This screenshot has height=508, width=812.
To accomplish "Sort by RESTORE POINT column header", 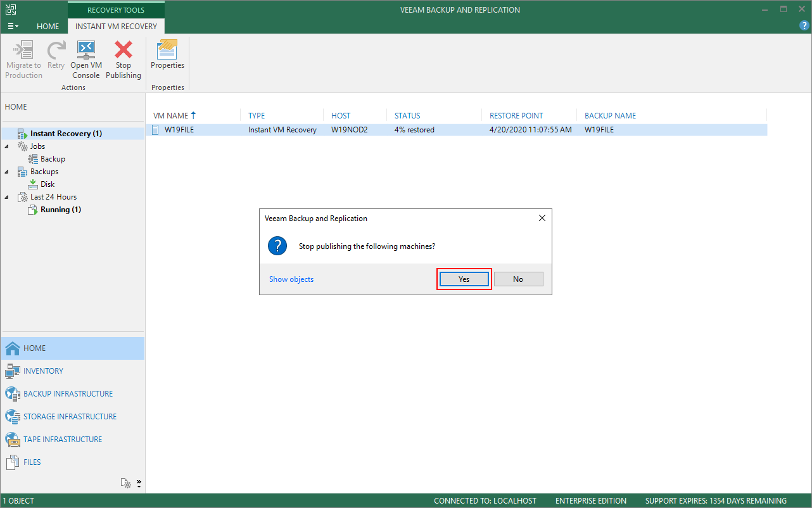I will pyautogui.click(x=516, y=116).
